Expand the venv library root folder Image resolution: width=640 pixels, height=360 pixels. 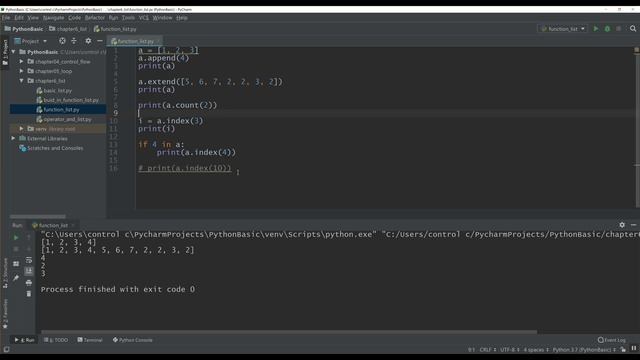(21, 129)
